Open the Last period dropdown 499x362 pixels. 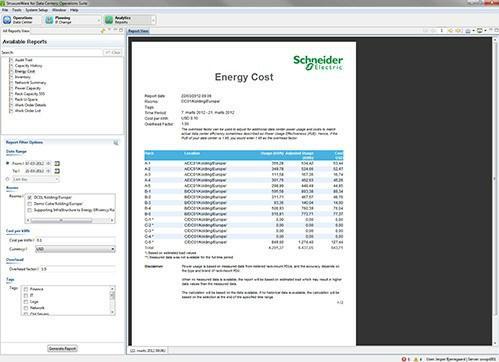[x=35, y=179]
